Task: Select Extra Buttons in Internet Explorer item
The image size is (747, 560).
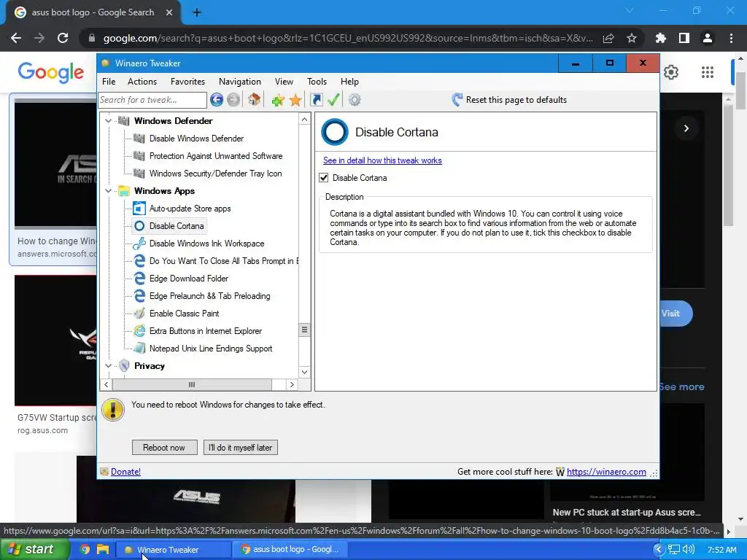Action: tap(205, 331)
